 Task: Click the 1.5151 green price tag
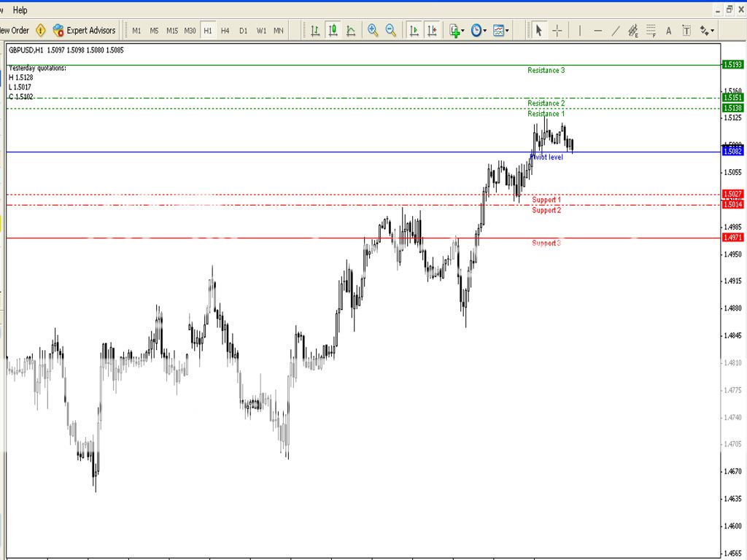(732, 98)
